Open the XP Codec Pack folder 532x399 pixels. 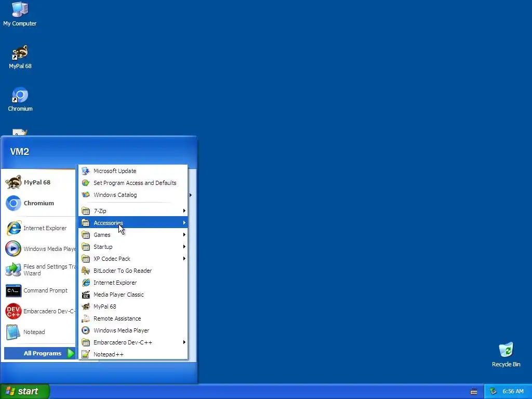click(133, 259)
